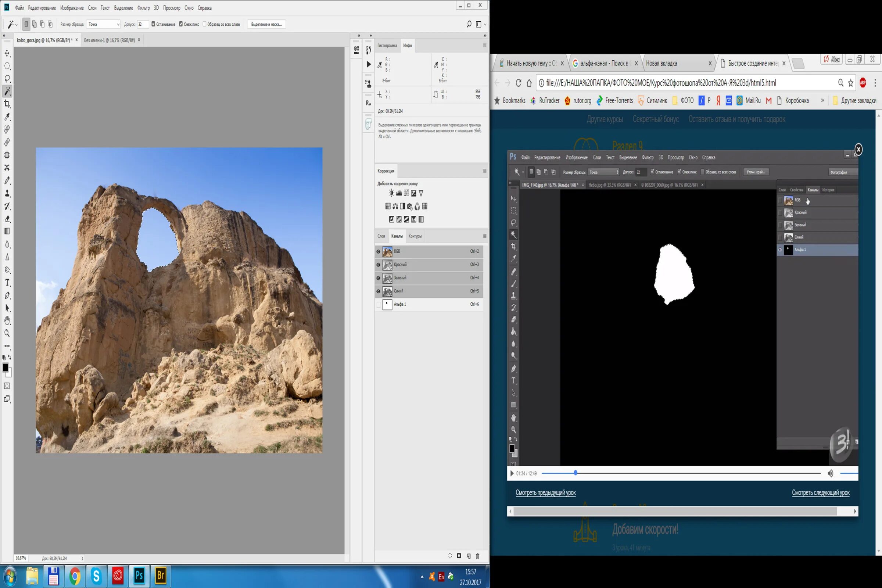The height and width of the screenshot is (588, 882).
Task: Open the Actions panel play icon
Action: [x=368, y=65]
